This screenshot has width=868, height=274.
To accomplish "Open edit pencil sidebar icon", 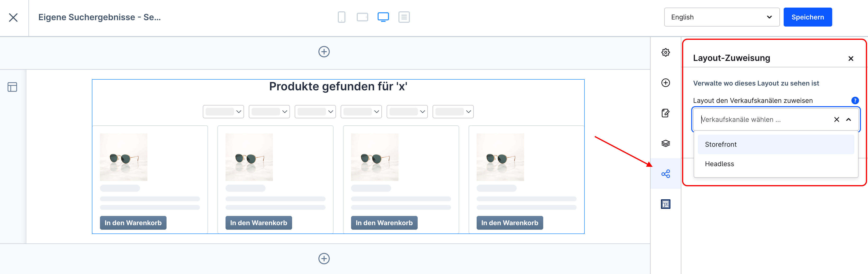I will [665, 113].
